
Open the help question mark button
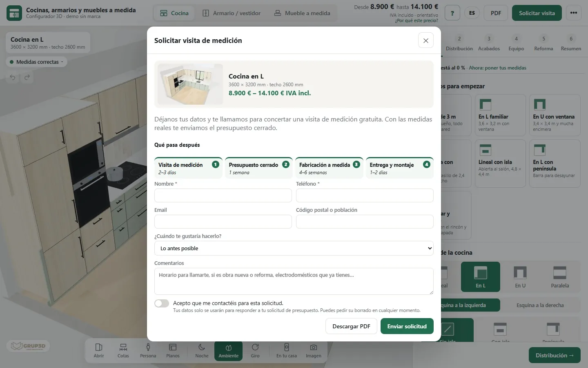(x=452, y=13)
